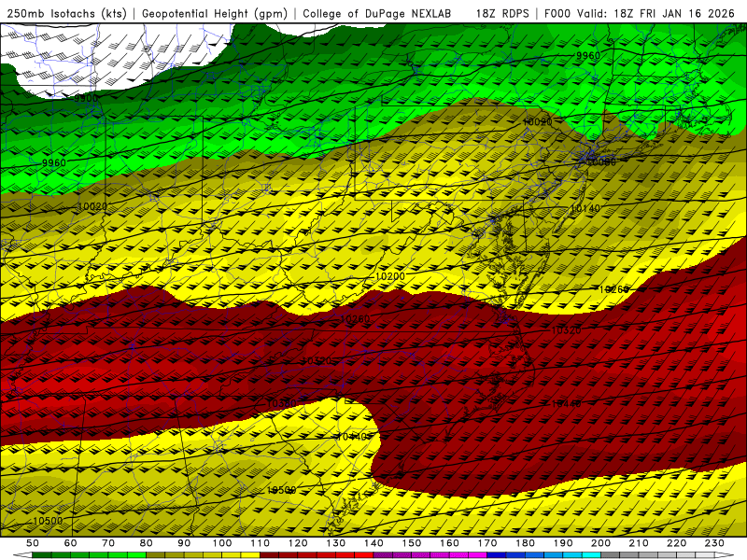Image resolution: width=747 pixels, height=560 pixels.
Task: Click the color bar's 90 kt label
Action: 184,543
